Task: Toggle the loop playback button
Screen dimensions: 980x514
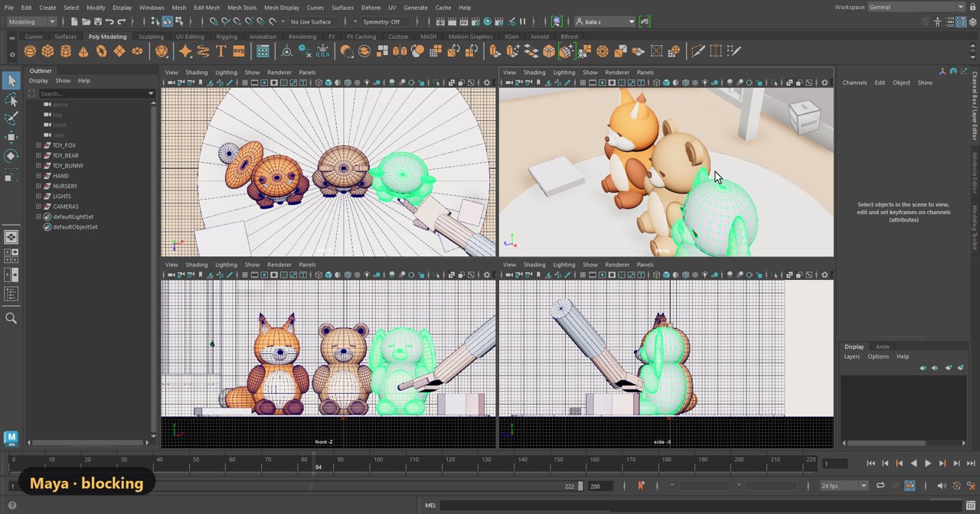Action: click(880, 486)
